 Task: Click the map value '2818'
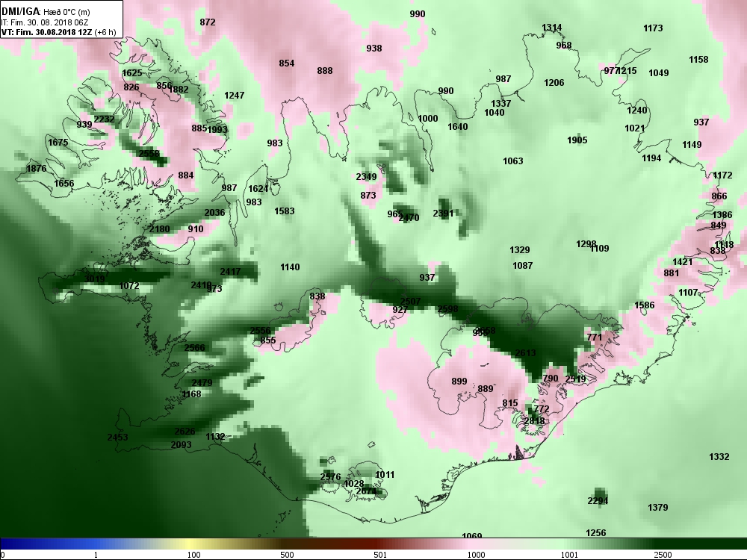click(534, 421)
